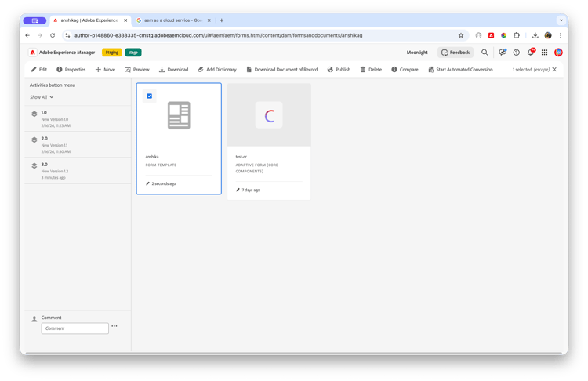Image resolution: width=588 pixels, height=381 pixels.
Task: Open the AEM user profile avatar
Action: coord(558,53)
